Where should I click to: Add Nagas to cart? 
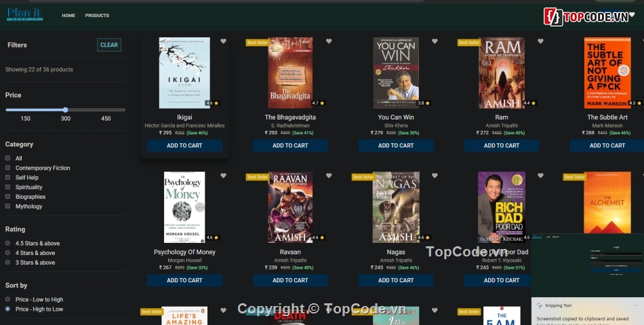click(x=396, y=280)
